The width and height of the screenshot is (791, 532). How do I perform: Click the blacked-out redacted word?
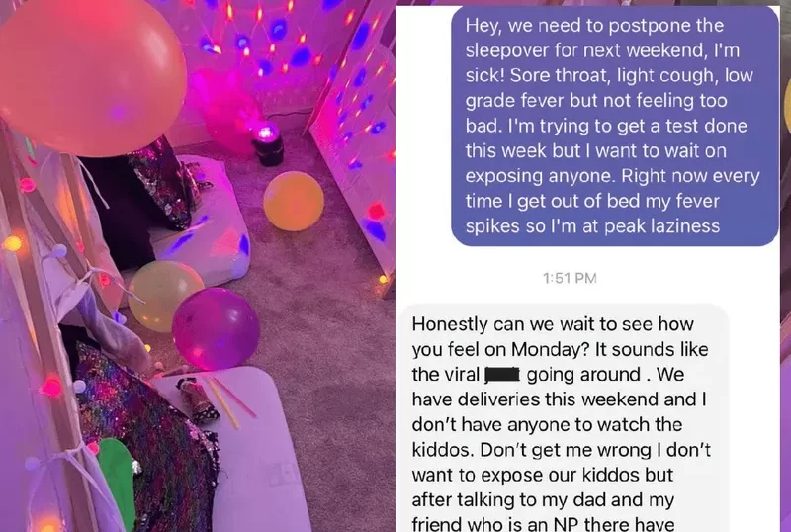coord(502,375)
